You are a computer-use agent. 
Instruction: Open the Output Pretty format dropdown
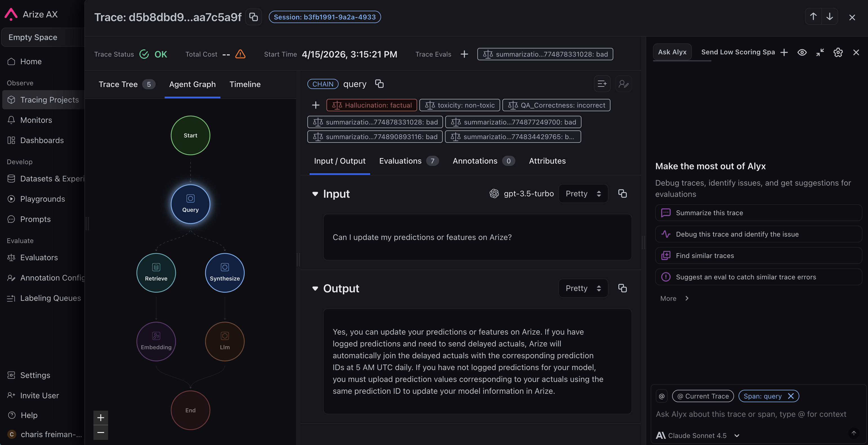[583, 288]
